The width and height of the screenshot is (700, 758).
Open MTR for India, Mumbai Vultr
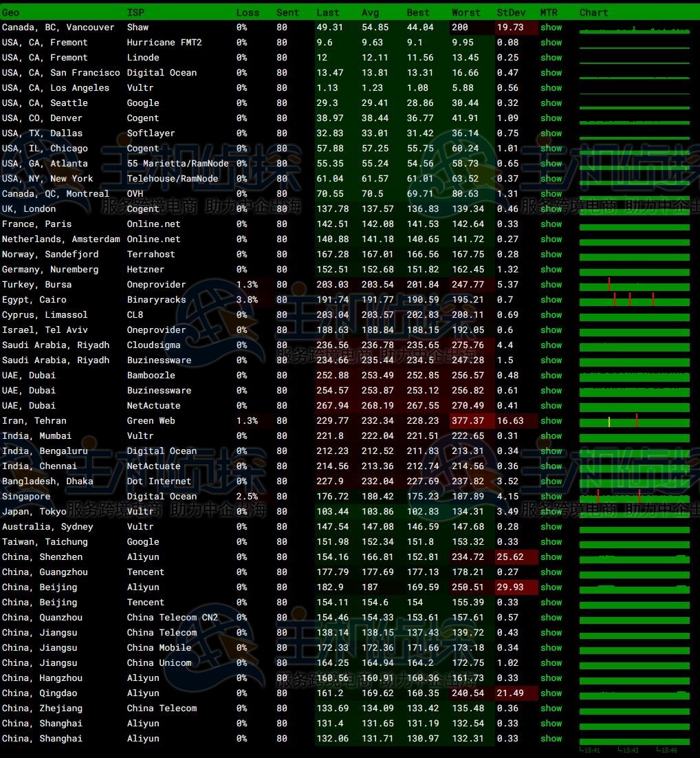click(551, 436)
